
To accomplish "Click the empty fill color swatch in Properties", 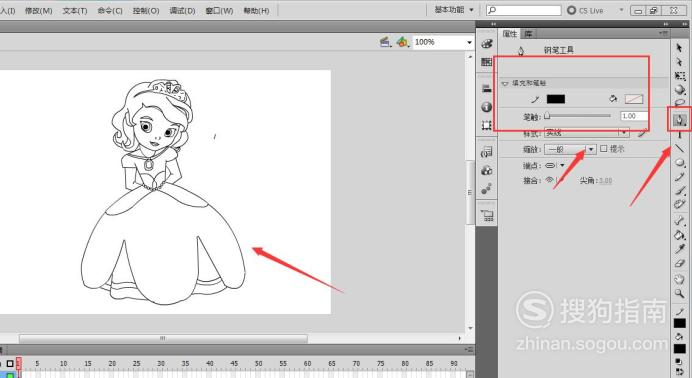I will tap(634, 99).
